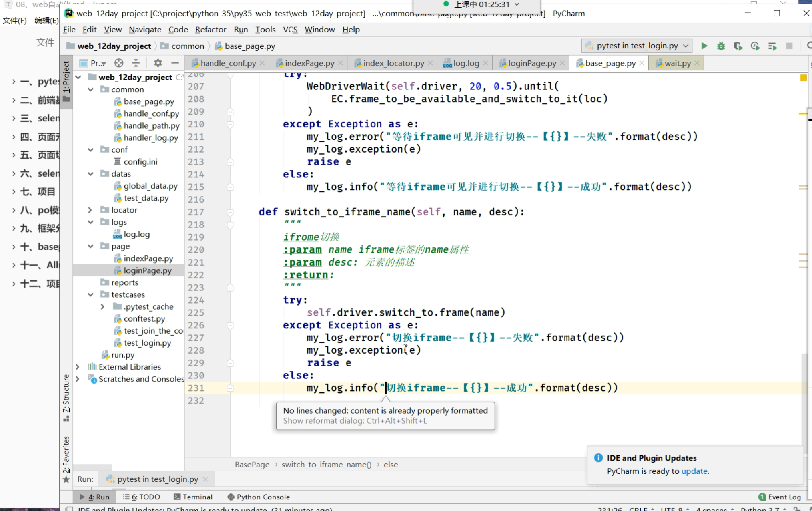Toggle the Project tool window strip
The width and height of the screenshot is (812, 511).
click(x=66, y=77)
